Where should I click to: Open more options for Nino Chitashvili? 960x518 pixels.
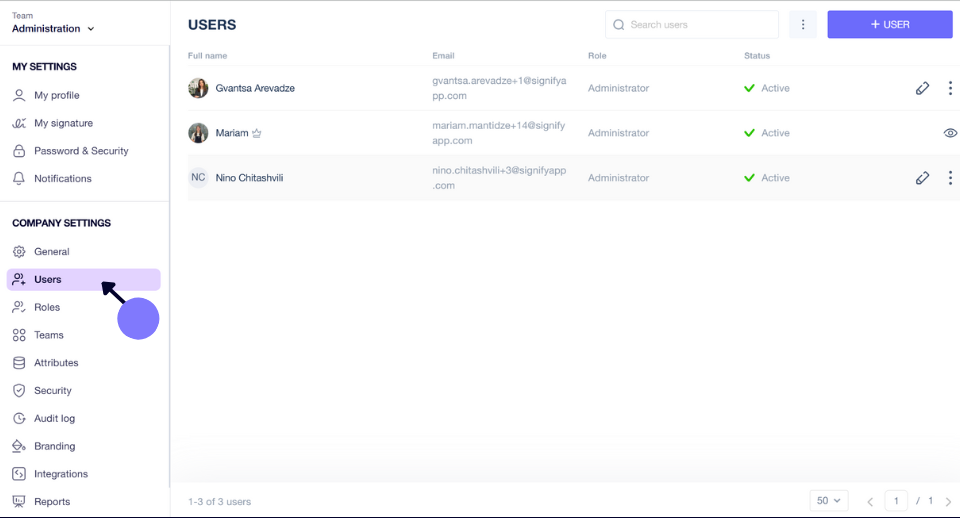click(950, 178)
